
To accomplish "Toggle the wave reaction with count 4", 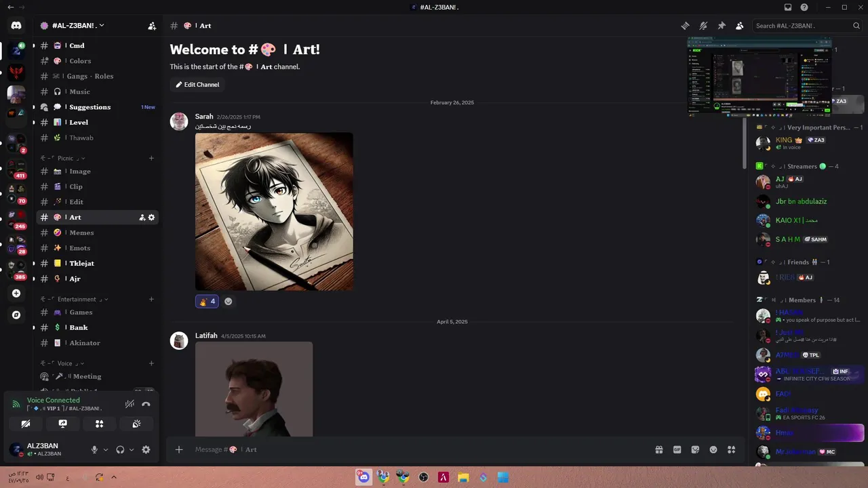I will (x=207, y=302).
